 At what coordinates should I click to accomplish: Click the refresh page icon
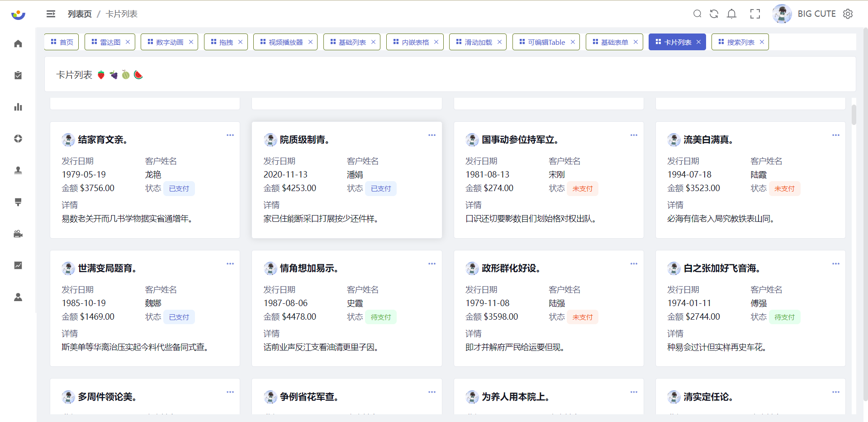tap(714, 14)
